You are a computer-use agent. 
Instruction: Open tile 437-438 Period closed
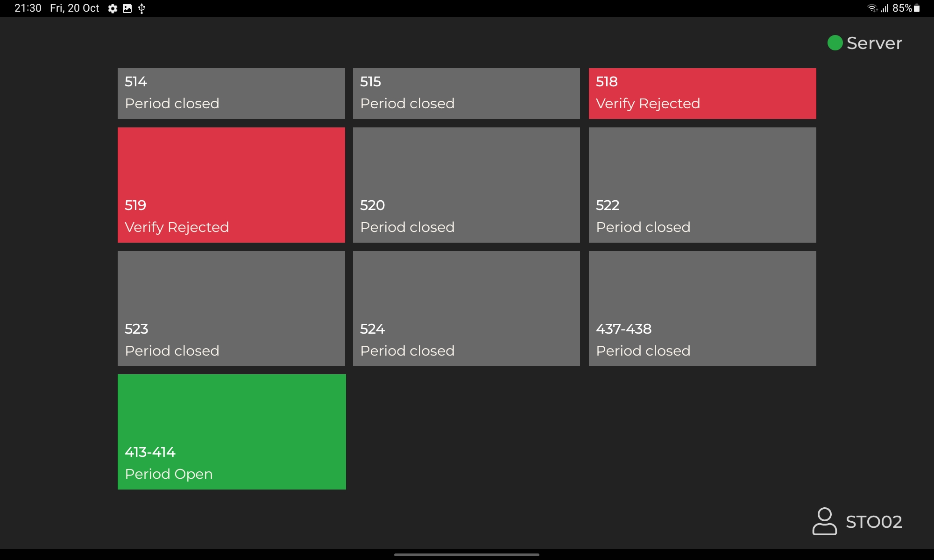pyautogui.click(x=702, y=308)
